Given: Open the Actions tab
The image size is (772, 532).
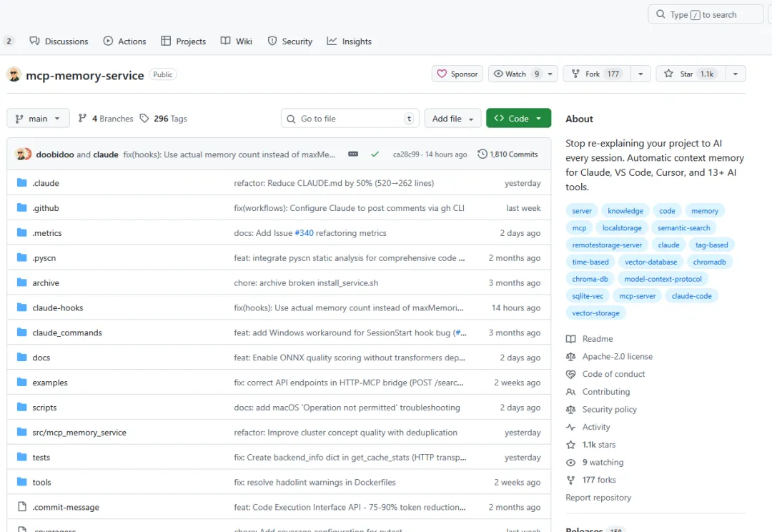Looking at the screenshot, I should (x=124, y=41).
